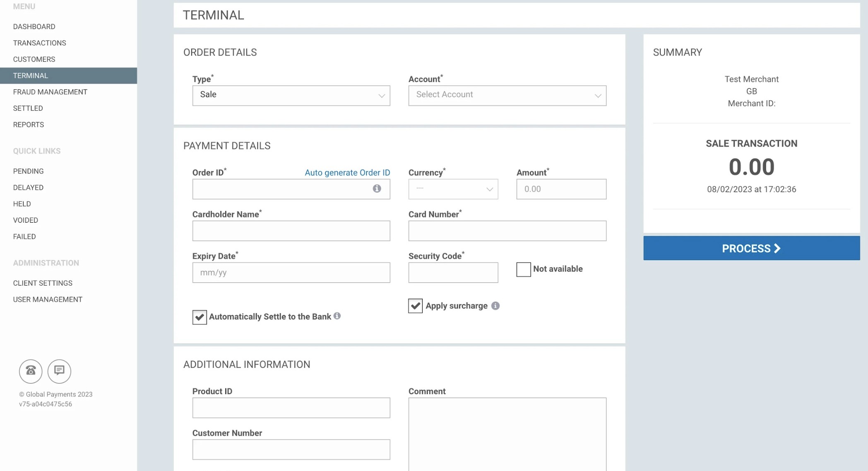Open the Pending quick link

pos(28,171)
